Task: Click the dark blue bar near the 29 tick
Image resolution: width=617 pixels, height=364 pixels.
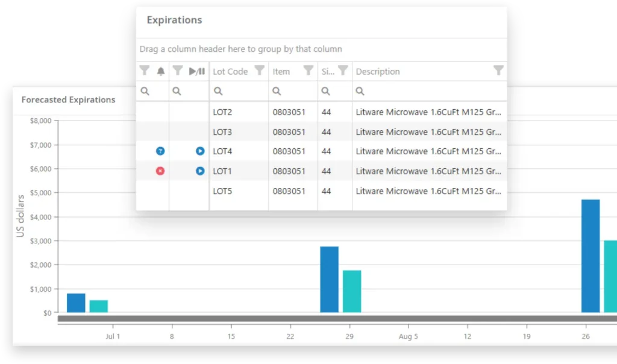Action: [x=330, y=280]
